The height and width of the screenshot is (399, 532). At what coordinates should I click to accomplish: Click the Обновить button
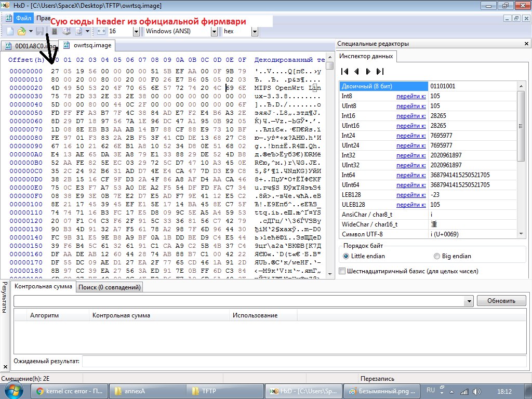(x=501, y=301)
